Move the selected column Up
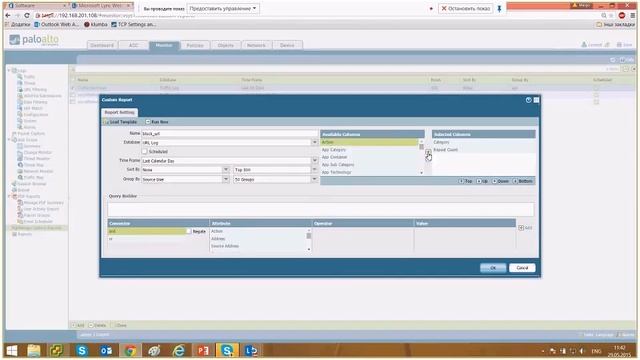Screen dimensions: 640x360 tap(482, 181)
